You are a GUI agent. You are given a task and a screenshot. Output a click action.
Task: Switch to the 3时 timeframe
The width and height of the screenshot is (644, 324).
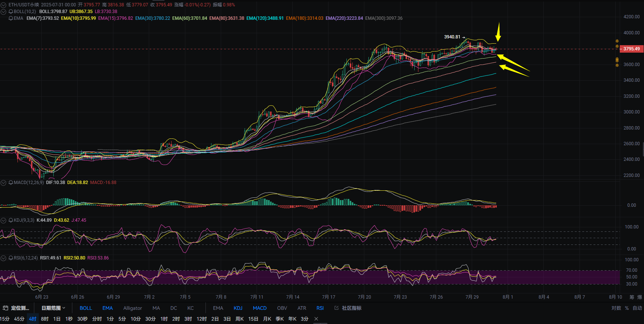coord(188,319)
